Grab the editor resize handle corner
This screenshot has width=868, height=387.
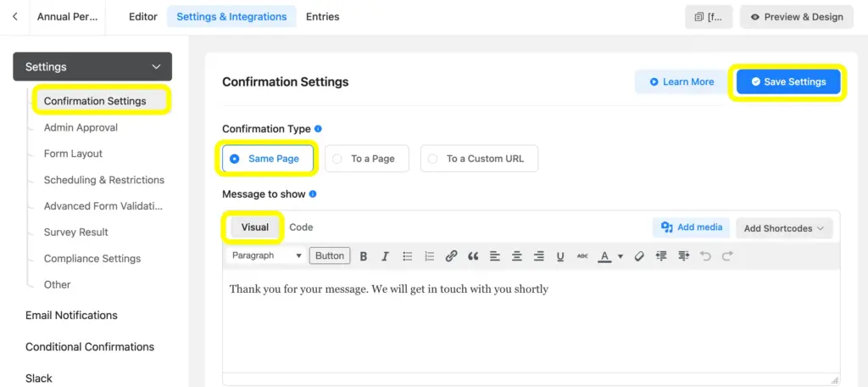pos(835,380)
